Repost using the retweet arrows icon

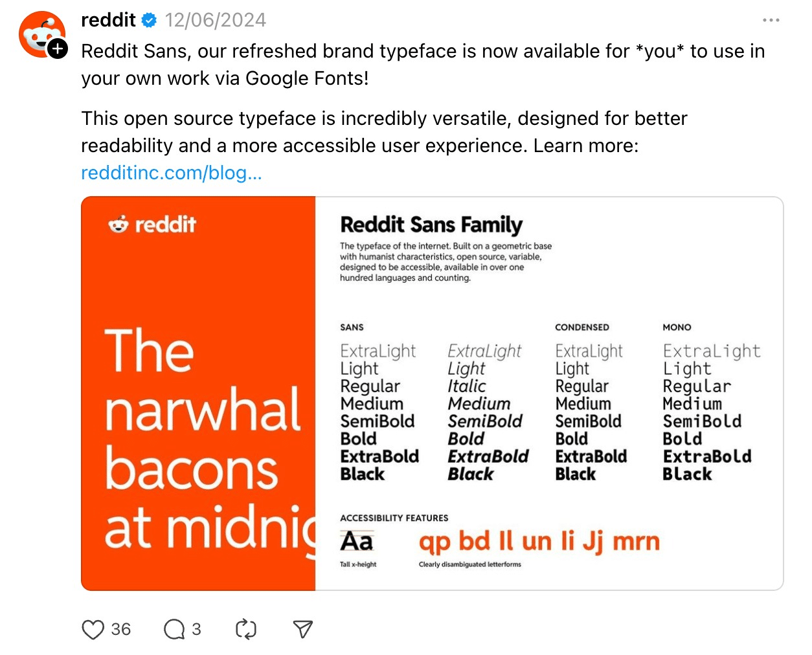click(245, 628)
